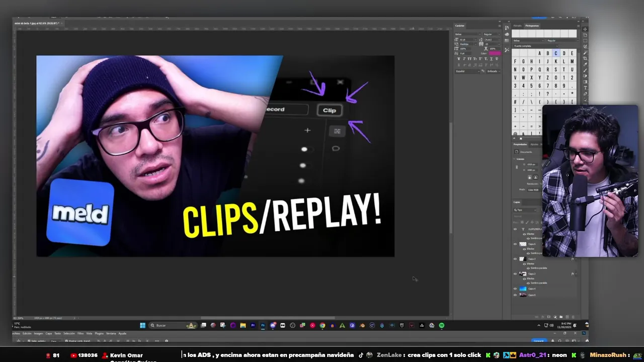
Task: Hide the Capa 3 layer
Action: (x=515, y=258)
